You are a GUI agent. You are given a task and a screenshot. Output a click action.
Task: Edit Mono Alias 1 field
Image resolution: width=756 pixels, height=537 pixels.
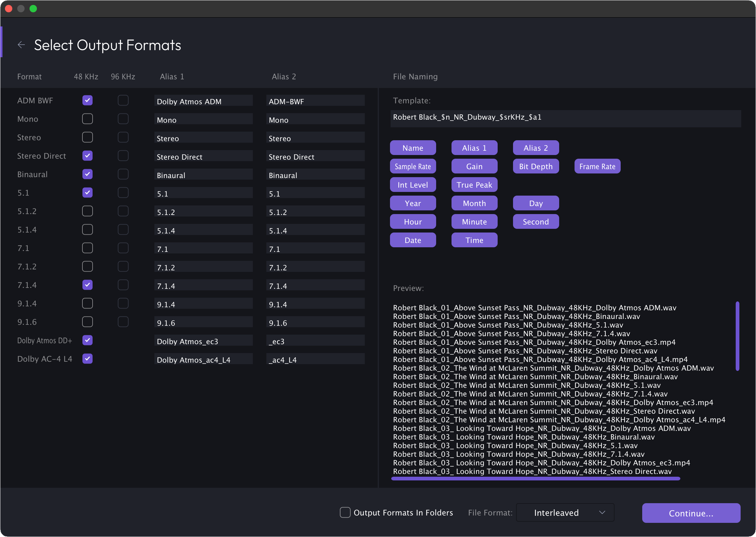[x=203, y=119]
